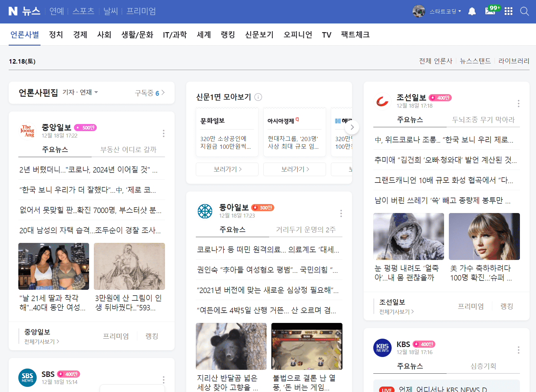Go to the 정치 section
The height and width of the screenshot is (392, 536).
click(56, 35)
